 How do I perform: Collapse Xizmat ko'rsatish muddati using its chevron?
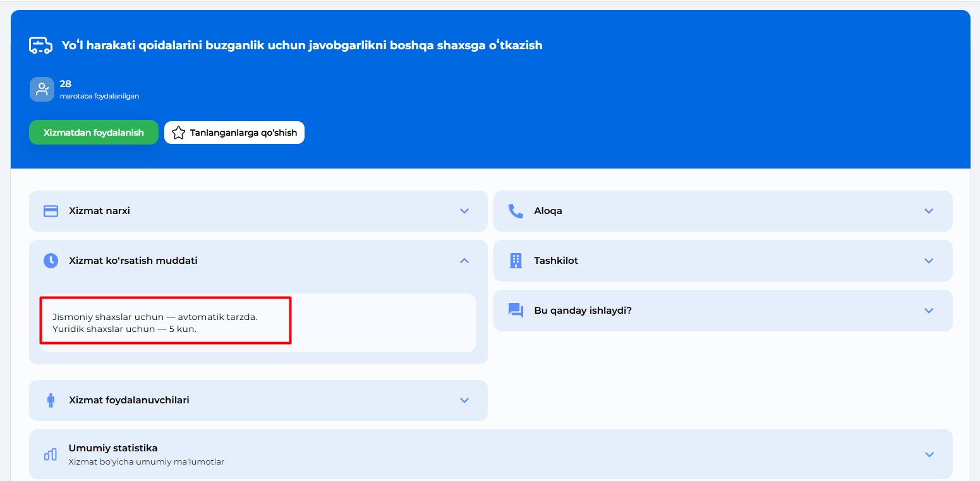tap(464, 261)
